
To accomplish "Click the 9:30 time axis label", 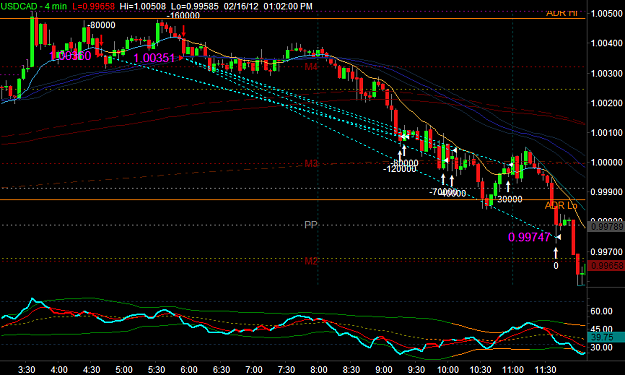I will coord(416,370).
